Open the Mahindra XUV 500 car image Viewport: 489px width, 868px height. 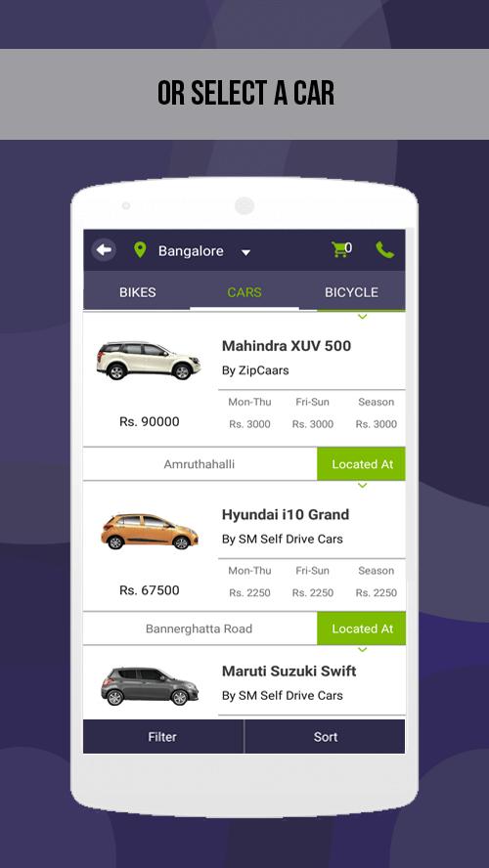point(149,361)
